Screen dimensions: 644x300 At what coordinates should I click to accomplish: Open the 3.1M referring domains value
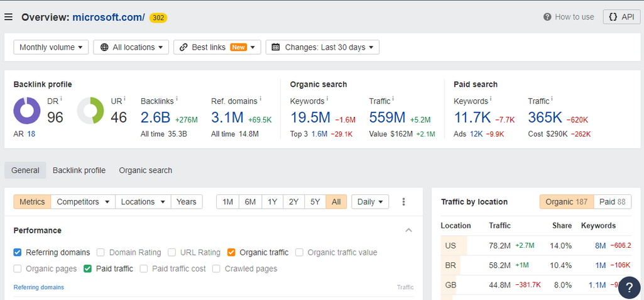click(x=227, y=118)
